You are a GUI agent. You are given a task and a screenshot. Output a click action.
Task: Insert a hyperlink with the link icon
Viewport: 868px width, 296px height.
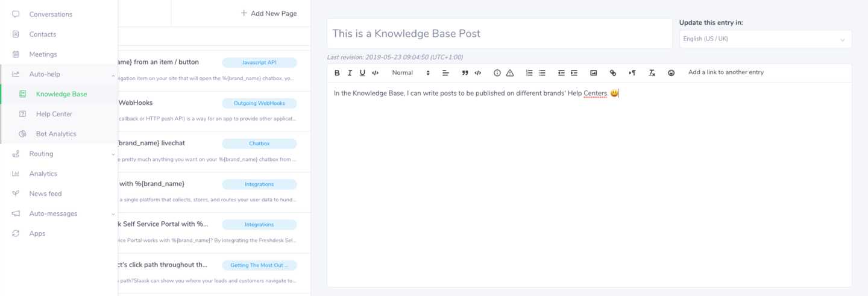click(613, 73)
